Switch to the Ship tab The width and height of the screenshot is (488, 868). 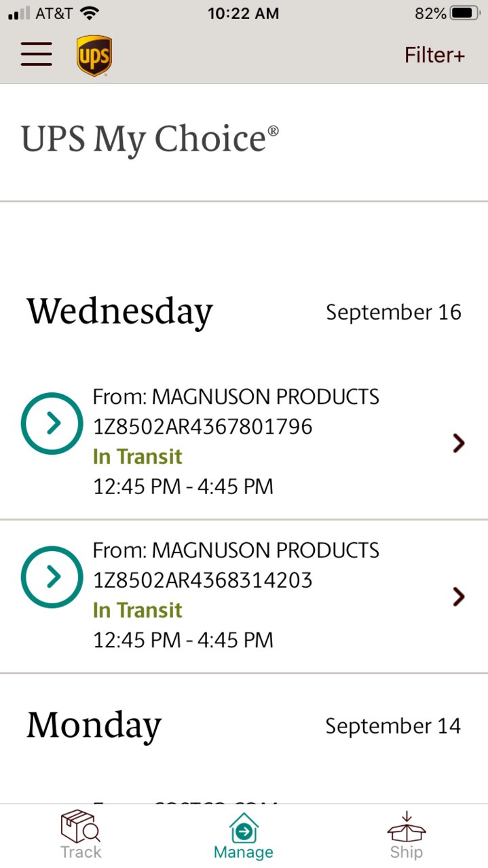[406, 835]
